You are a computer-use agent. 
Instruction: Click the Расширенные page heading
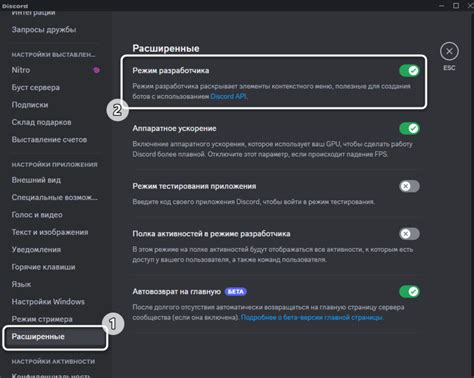166,48
